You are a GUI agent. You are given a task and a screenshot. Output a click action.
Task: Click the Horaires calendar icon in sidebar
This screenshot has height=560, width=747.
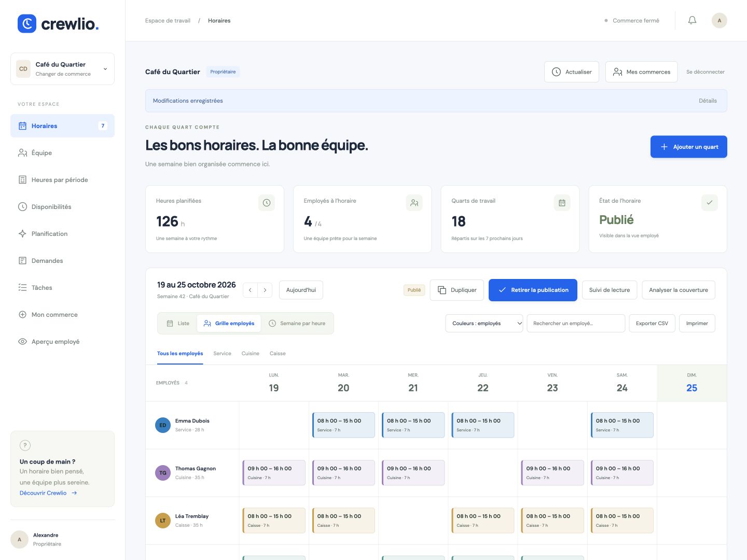coord(22,126)
